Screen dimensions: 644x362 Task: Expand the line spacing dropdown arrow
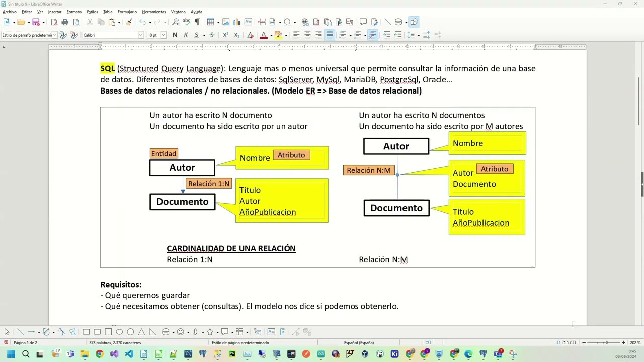pyautogui.click(x=418, y=35)
